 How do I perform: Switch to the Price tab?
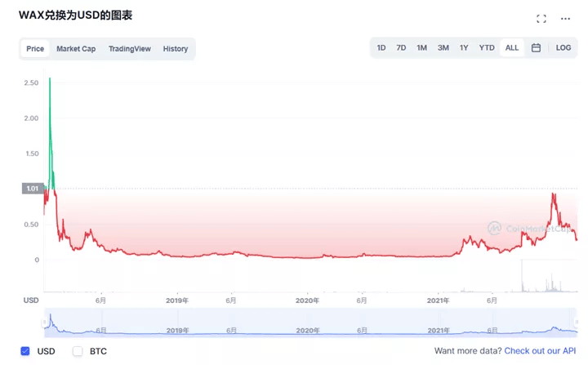click(35, 49)
